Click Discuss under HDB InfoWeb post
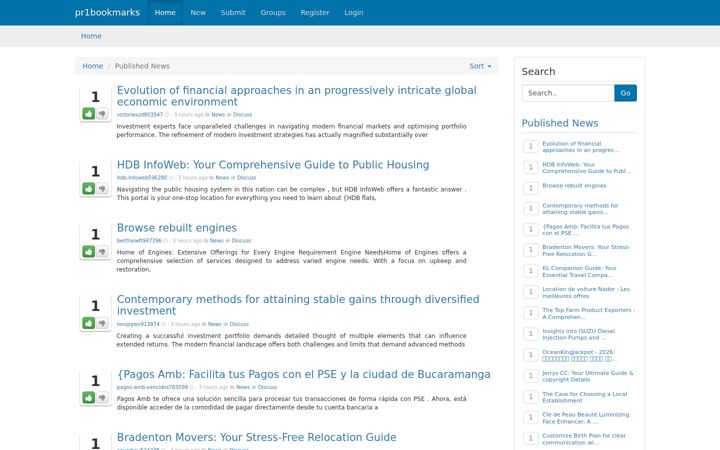The height and width of the screenshot is (450, 720). coord(247,178)
